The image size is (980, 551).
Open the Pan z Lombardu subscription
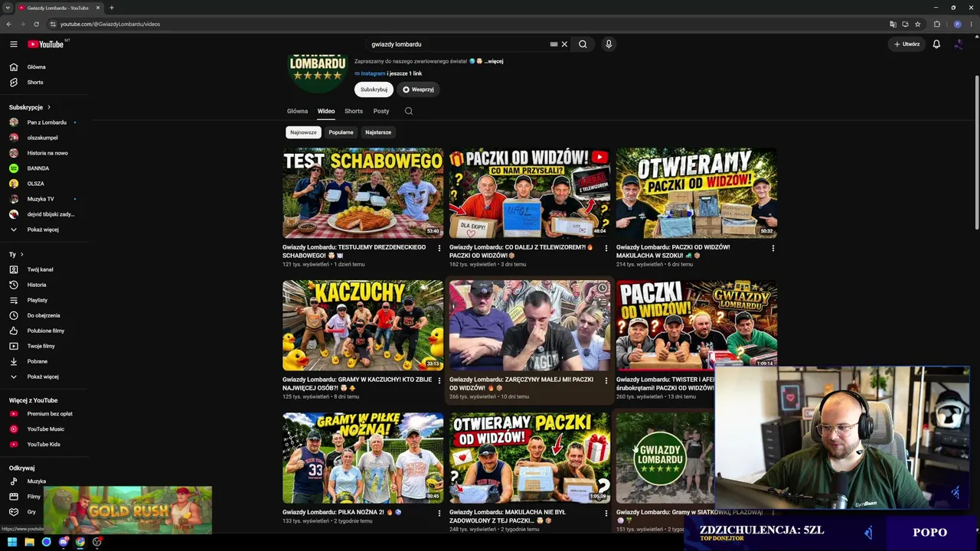tap(44, 122)
